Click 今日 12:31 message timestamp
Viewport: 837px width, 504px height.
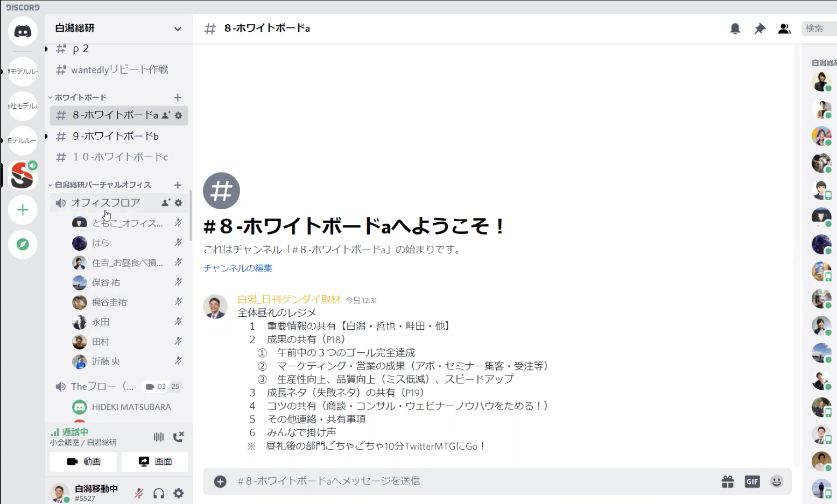click(x=361, y=301)
